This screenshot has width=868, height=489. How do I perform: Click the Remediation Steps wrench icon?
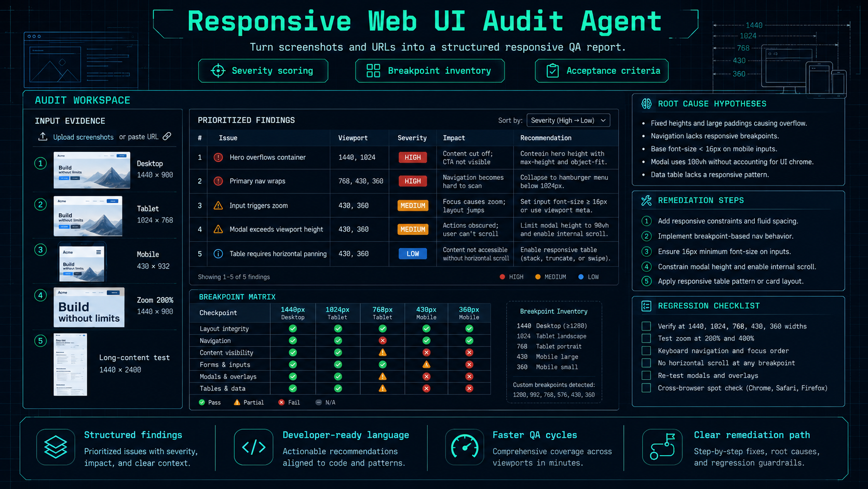(x=646, y=201)
